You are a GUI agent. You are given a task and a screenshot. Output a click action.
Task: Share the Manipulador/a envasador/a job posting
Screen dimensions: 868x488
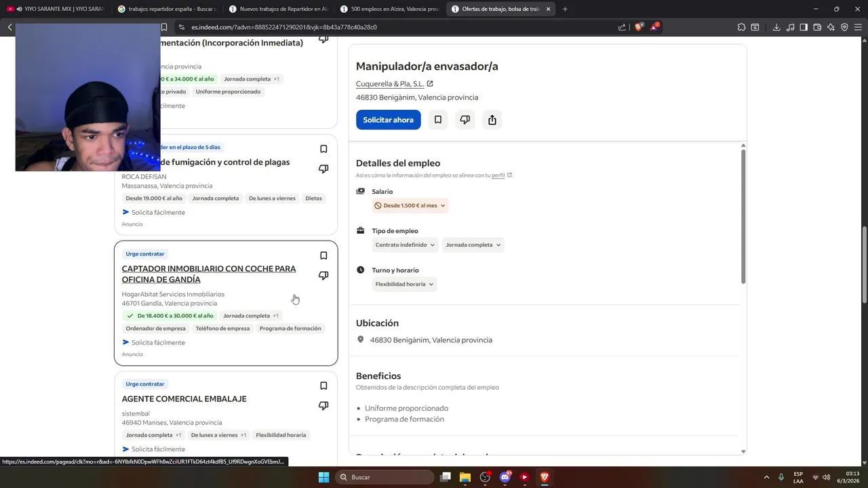[x=492, y=120]
